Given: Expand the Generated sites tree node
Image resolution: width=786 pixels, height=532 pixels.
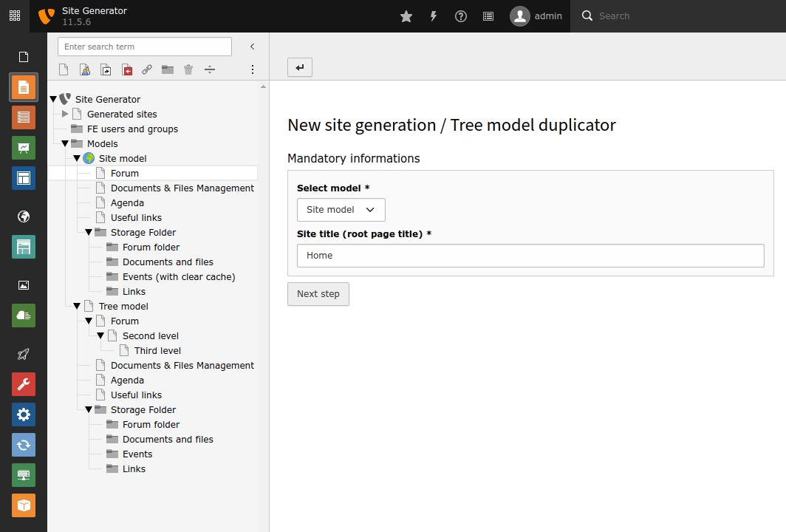Looking at the screenshot, I should [x=65, y=115].
